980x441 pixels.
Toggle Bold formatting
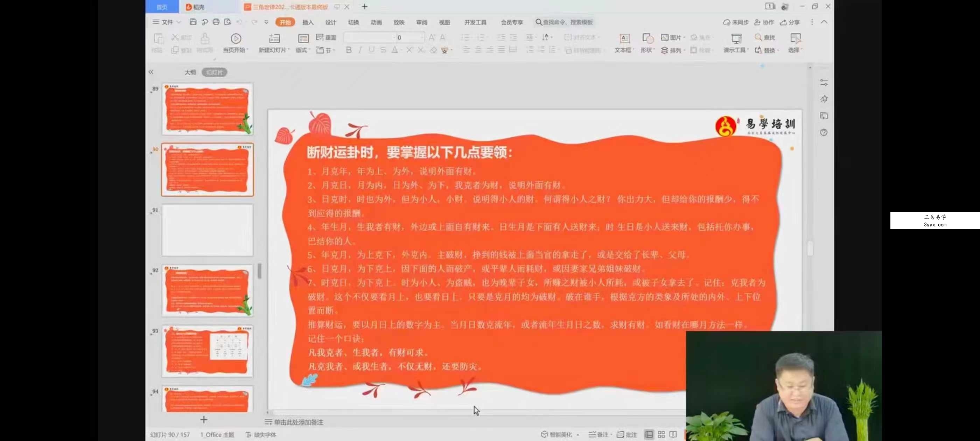(349, 50)
